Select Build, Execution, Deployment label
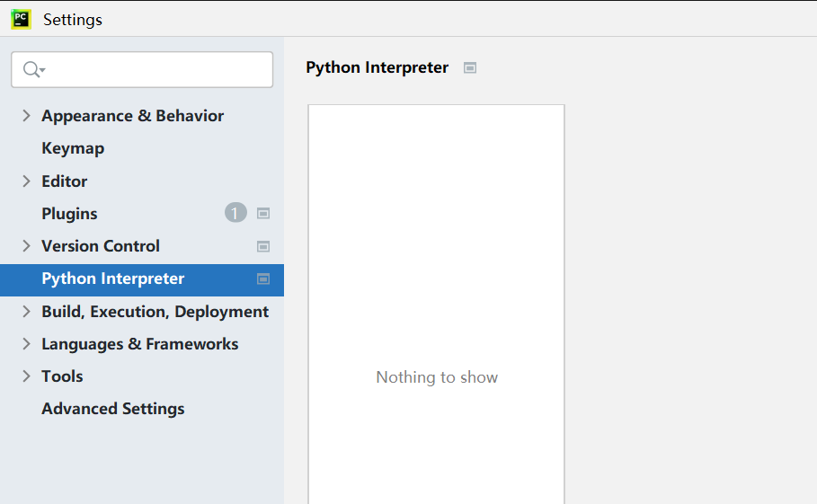 155,312
